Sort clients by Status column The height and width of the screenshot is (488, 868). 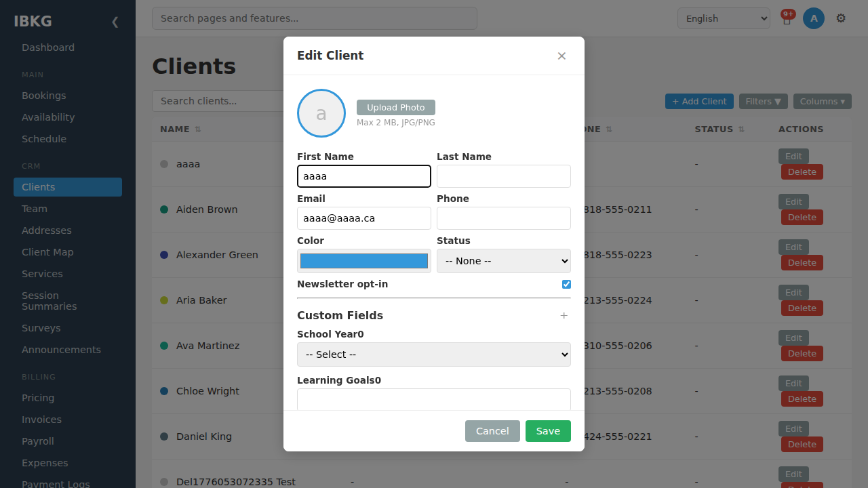point(719,129)
